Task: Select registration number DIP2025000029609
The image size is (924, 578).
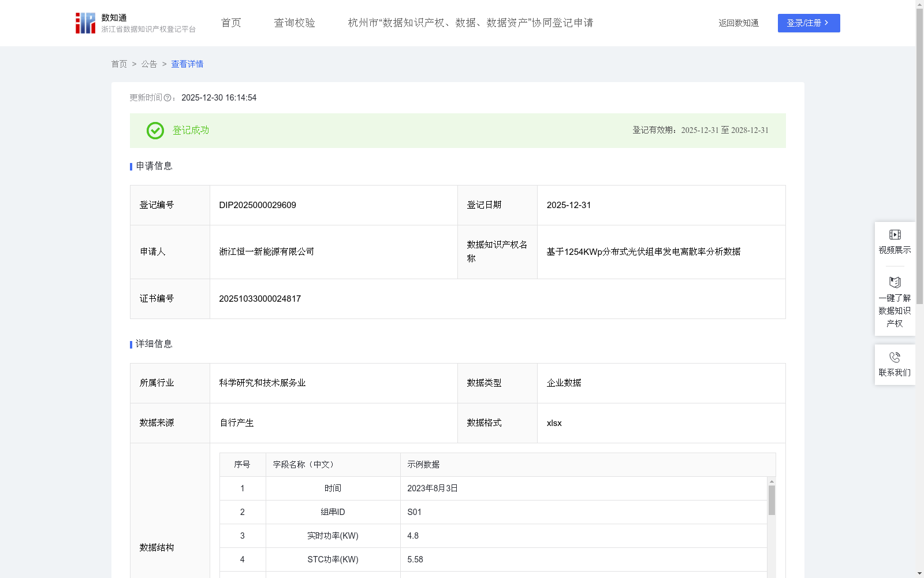Action: tap(258, 205)
